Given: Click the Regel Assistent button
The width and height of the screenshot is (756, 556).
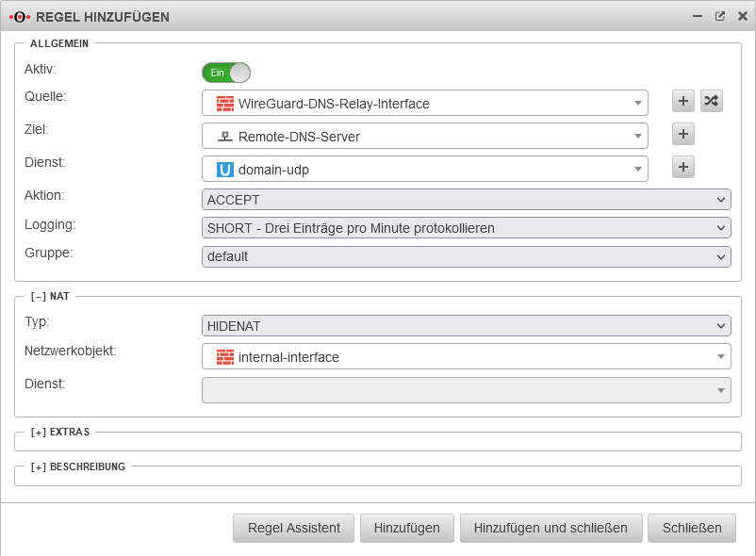Looking at the screenshot, I should [x=293, y=528].
